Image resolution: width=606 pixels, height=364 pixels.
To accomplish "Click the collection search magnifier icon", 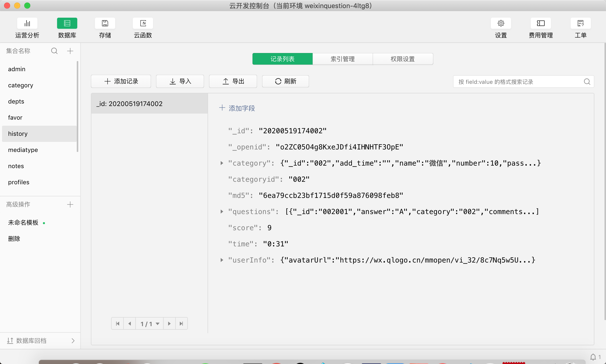I will point(54,51).
